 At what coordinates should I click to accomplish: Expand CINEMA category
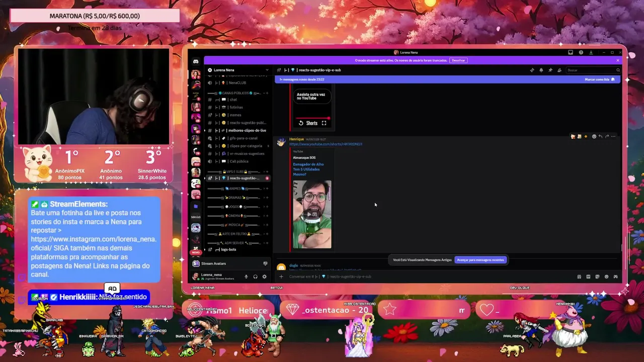point(237,216)
